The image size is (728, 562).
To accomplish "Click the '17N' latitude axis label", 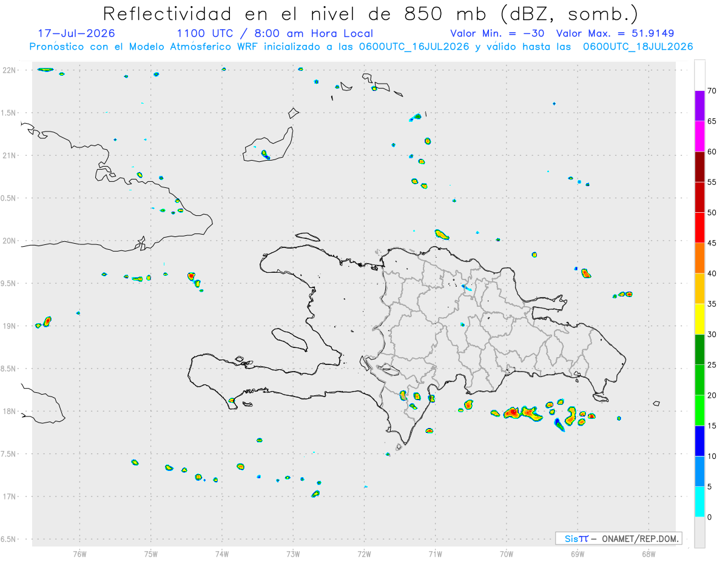I will pos(9,497).
